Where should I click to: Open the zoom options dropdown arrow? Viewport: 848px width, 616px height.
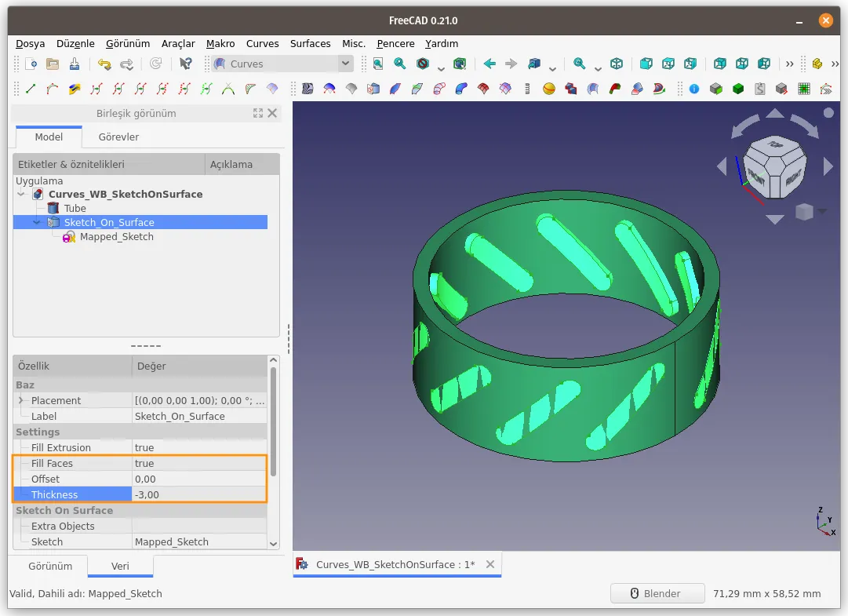[598, 69]
